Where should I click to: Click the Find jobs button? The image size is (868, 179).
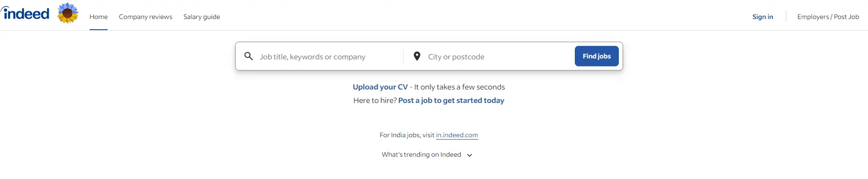point(597,56)
